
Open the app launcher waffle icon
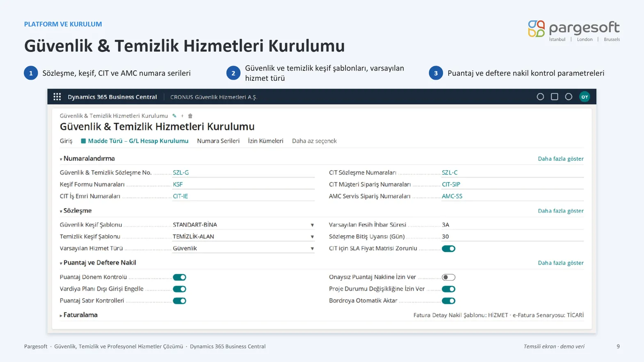point(57,97)
